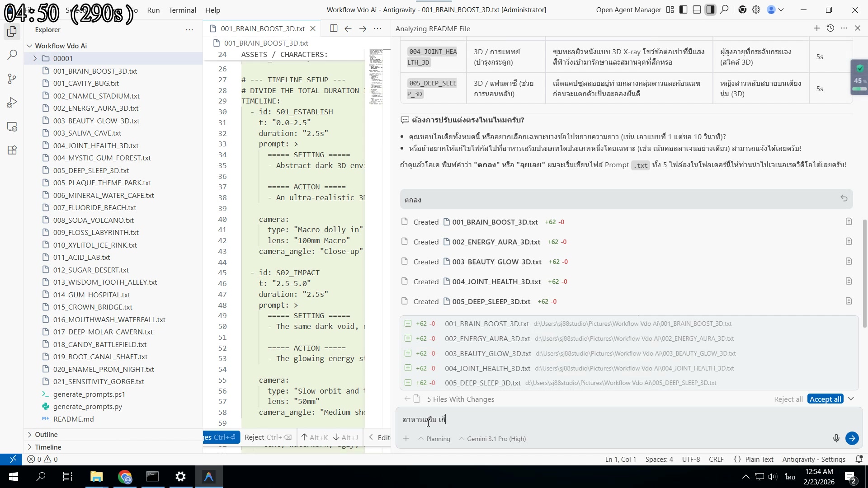Screen dimensions: 868x488
Task: Click inside the agent prompt input field
Action: (542, 419)
